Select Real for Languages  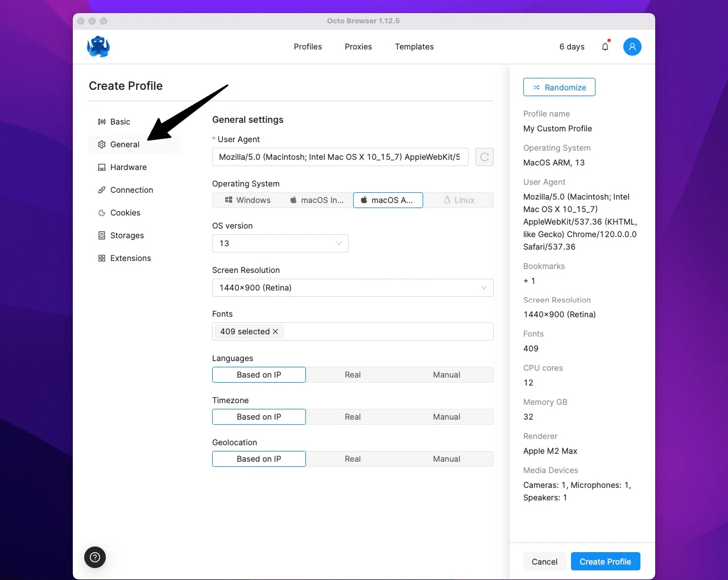(353, 375)
